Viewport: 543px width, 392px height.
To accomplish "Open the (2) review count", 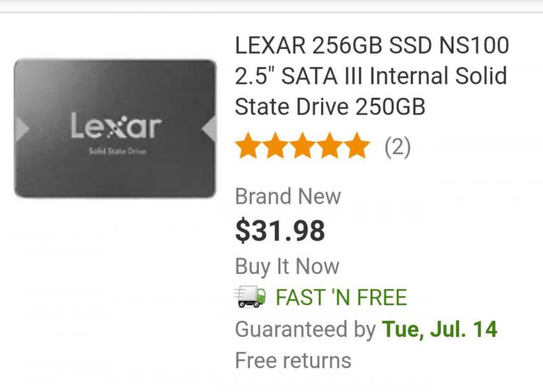I will [x=398, y=146].
